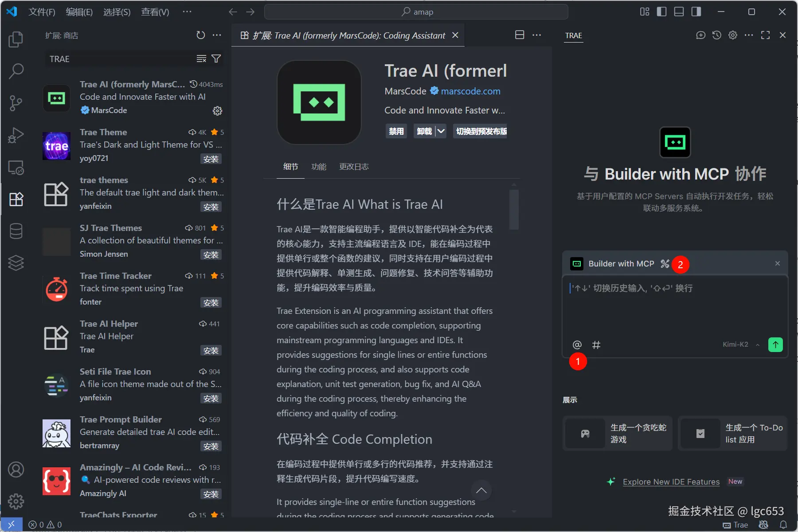Image resolution: width=798 pixels, height=532 pixels.
Task: Open manage gear for Trae AI extension
Action: [217, 111]
